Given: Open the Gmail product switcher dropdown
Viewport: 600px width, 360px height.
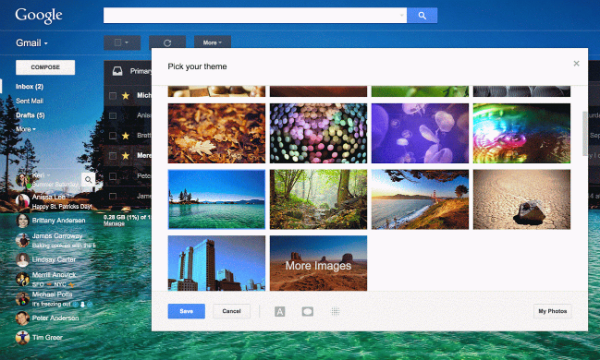Looking at the screenshot, I should 32,43.
